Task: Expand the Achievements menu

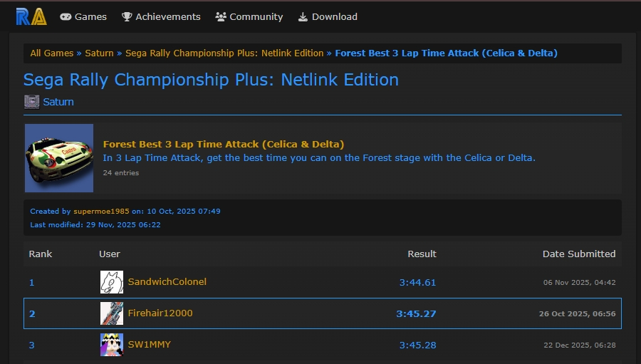Action: coord(161,16)
